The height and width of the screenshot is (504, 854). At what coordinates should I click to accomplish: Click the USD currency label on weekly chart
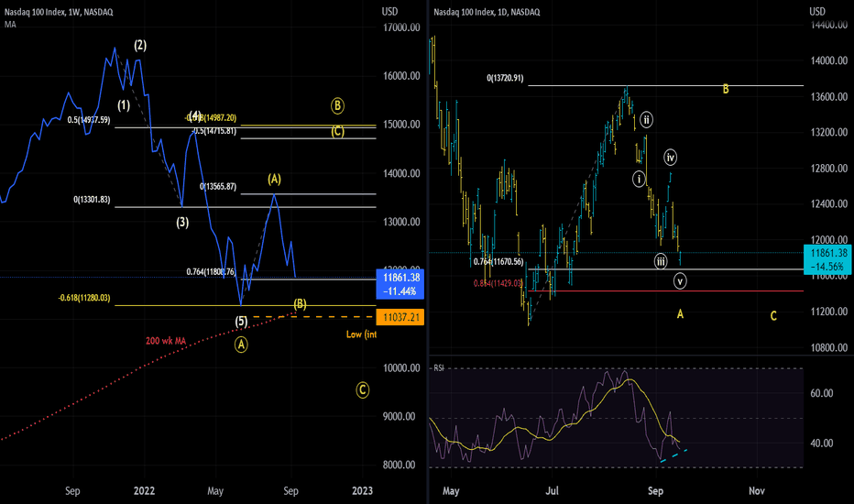pos(389,11)
